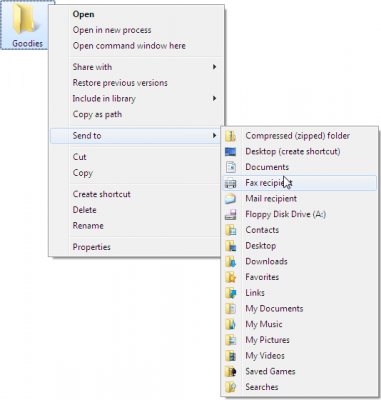Send to My Pictures
381x400 pixels.
tap(299, 340)
